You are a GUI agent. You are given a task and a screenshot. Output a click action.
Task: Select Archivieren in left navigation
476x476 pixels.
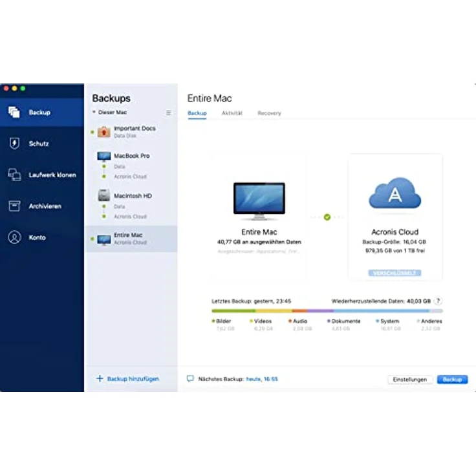[x=42, y=206]
